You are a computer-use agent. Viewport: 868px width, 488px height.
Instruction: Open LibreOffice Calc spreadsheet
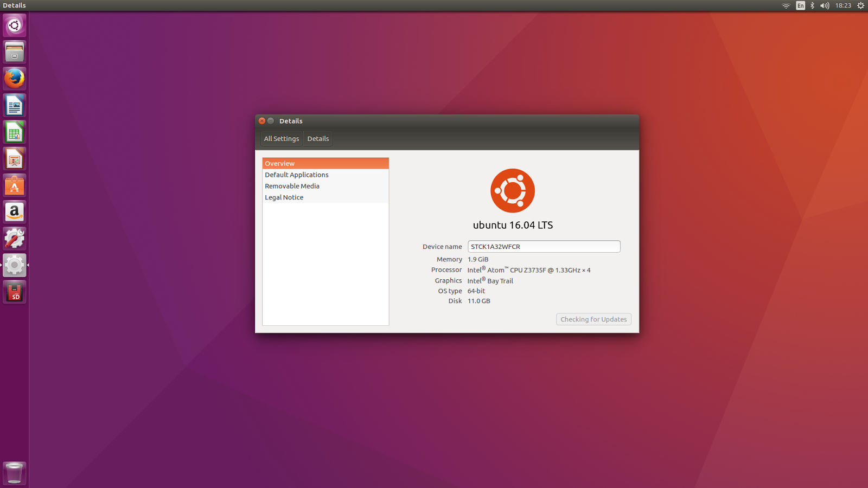coord(15,132)
